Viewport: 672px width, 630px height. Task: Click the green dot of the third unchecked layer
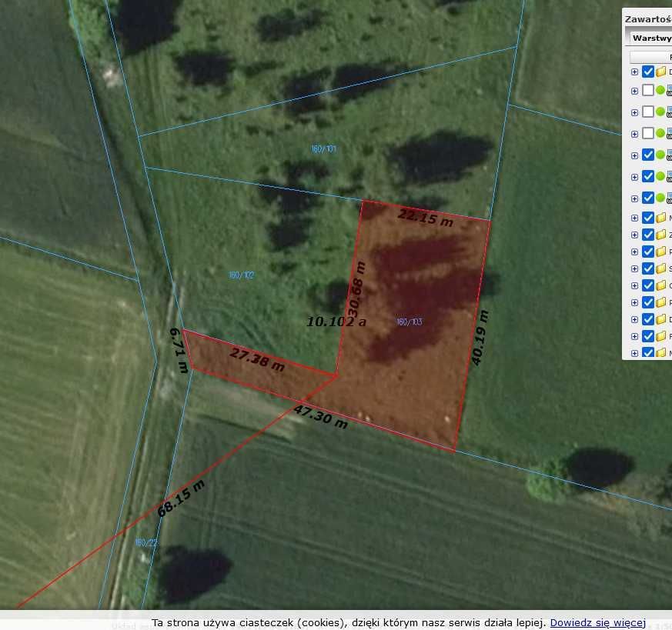660,133
